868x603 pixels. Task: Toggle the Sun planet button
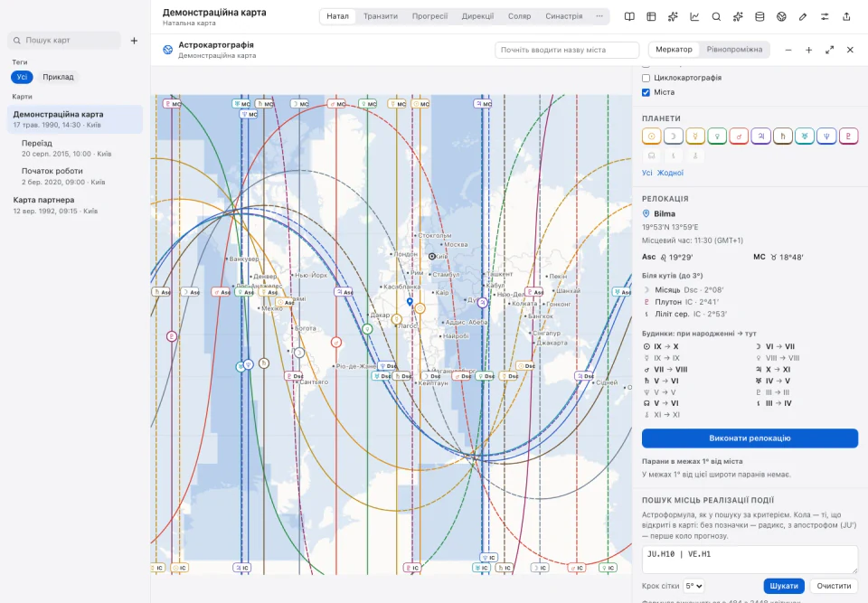coord(652,137)
